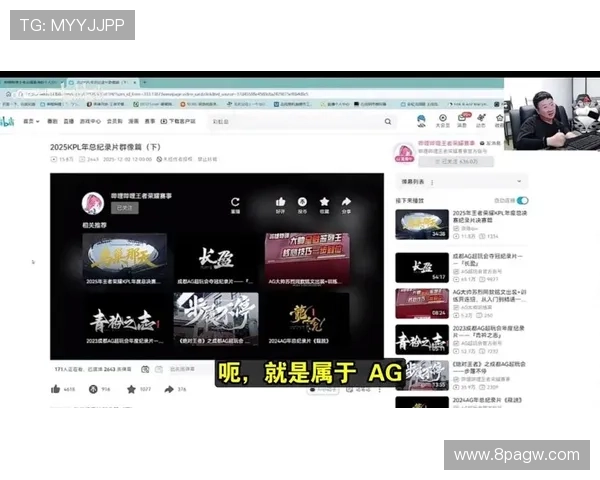Open sidebar title 《绝对王者》之成都AG超玩会
The width and height of the screenshot is (600, 480).
click(x=489, y=367)
